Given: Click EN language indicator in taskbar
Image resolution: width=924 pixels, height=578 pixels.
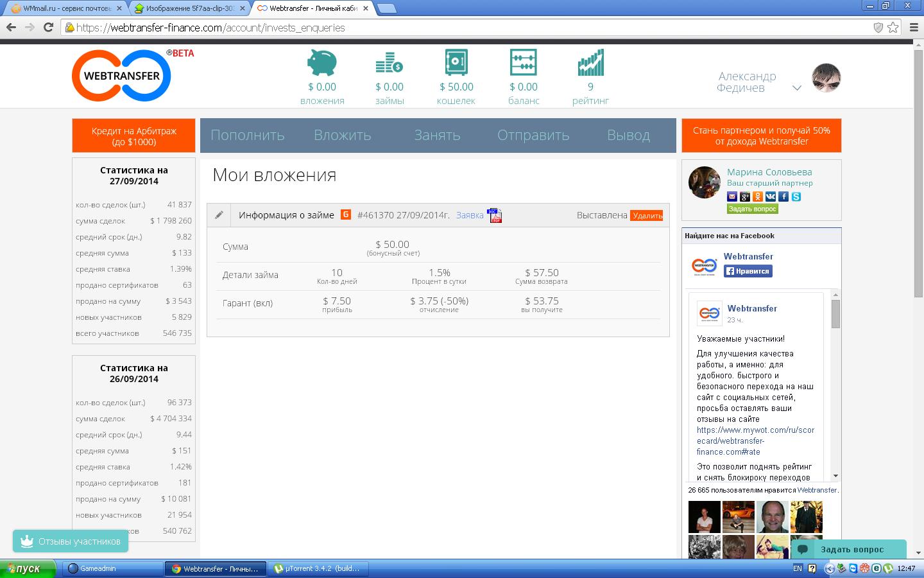Looking at the screenshot, I should point(798,568).
